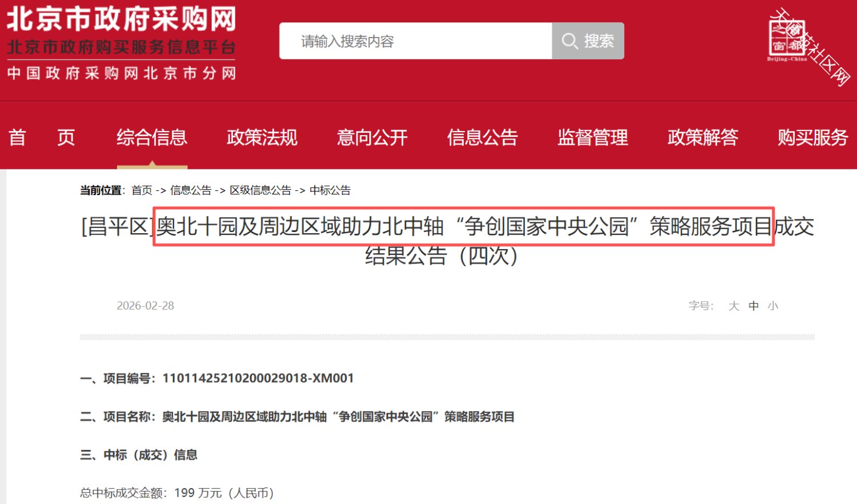Select the 政策法规 navigation item
Screen dimensions: 857x504
click(262, 138)
